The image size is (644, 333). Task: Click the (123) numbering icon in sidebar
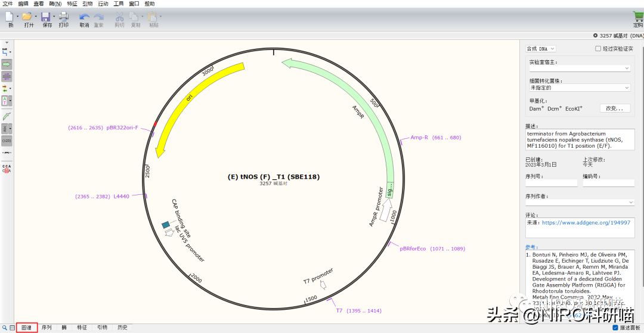pyautogui.click(x=7, y=141)
